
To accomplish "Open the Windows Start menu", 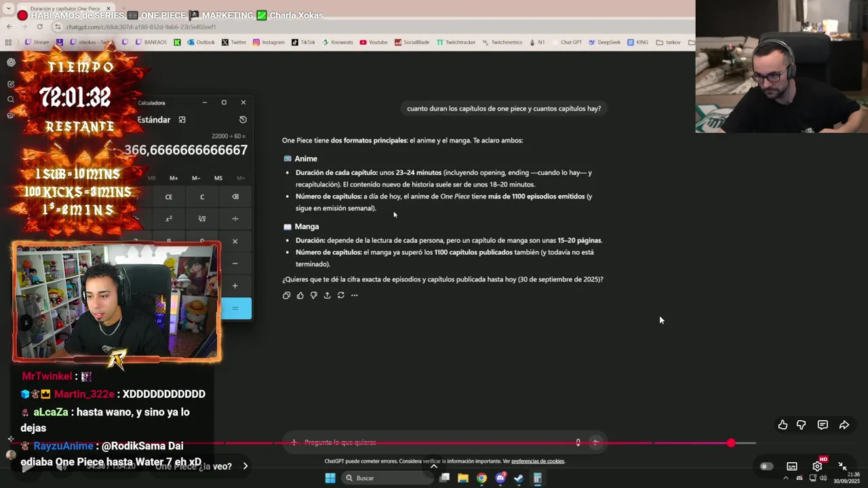I will tap(330, 478).
